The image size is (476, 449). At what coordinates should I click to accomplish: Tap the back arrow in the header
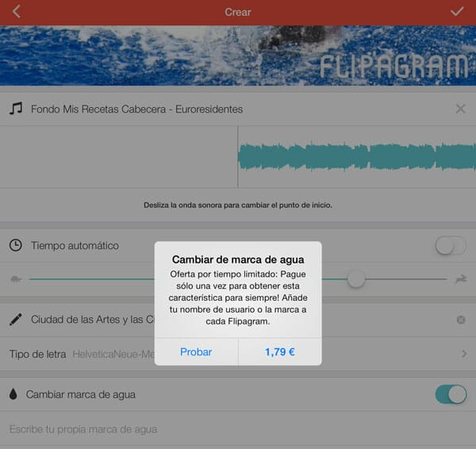(x=17, y=12)
